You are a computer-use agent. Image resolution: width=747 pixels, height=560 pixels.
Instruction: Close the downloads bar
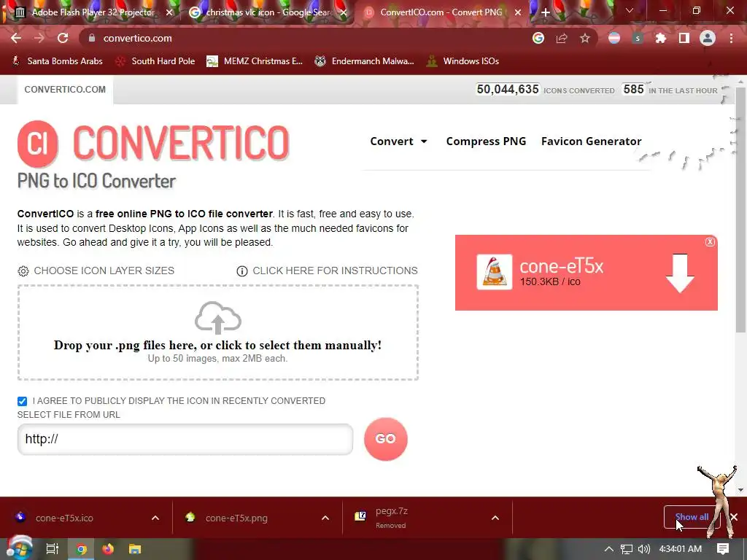734,517
